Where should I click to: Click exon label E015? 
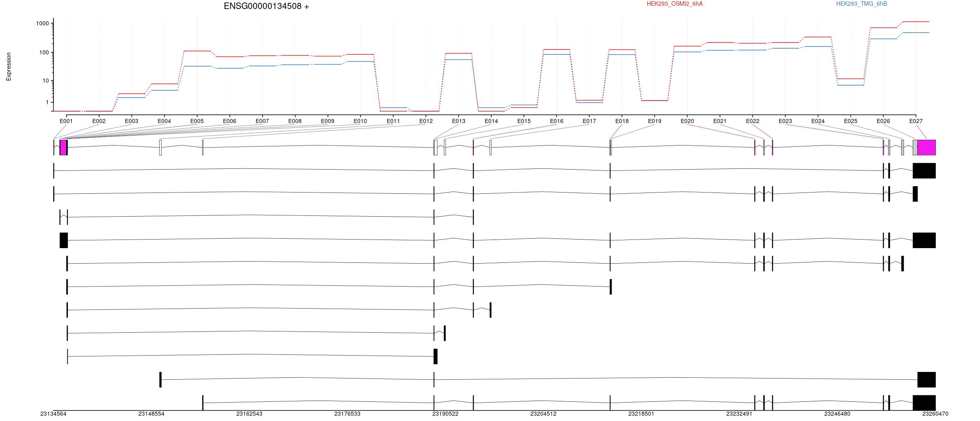[x=524, y=121]
